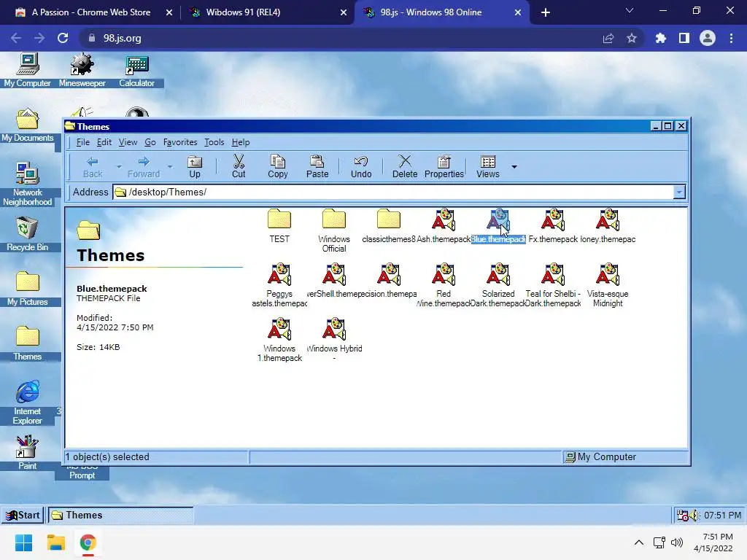Open the Views dropdown arrow
The image size is (747, 560).
[514, 167]
